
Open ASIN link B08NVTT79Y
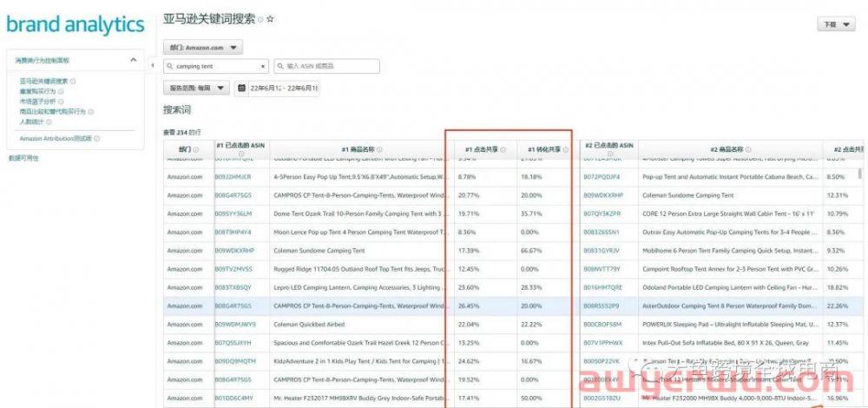click(602, 269)
